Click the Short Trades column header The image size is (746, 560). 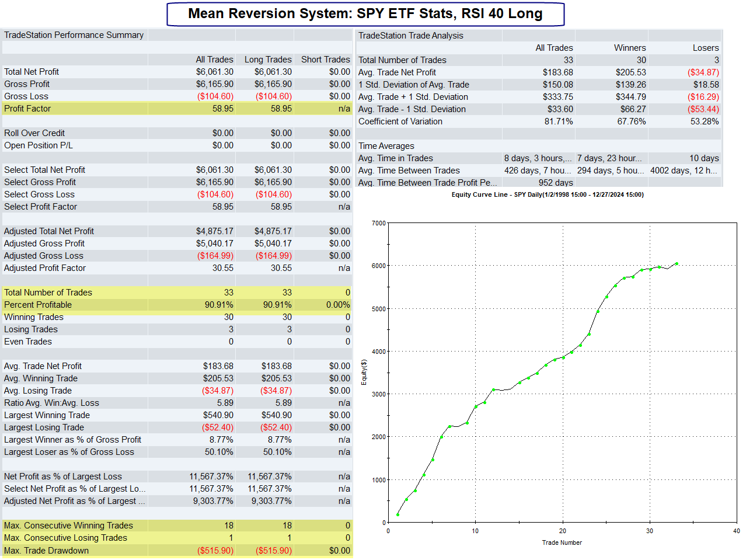click(x=325, y=60)
